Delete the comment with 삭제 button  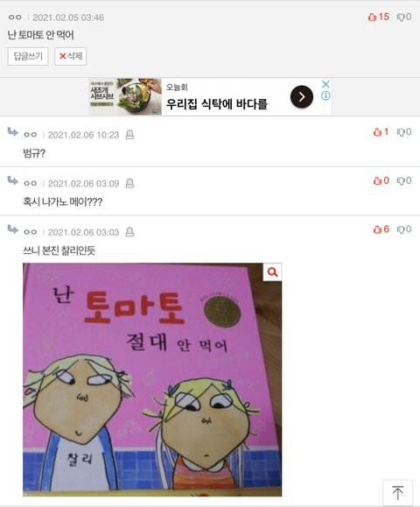pos(70,56)
